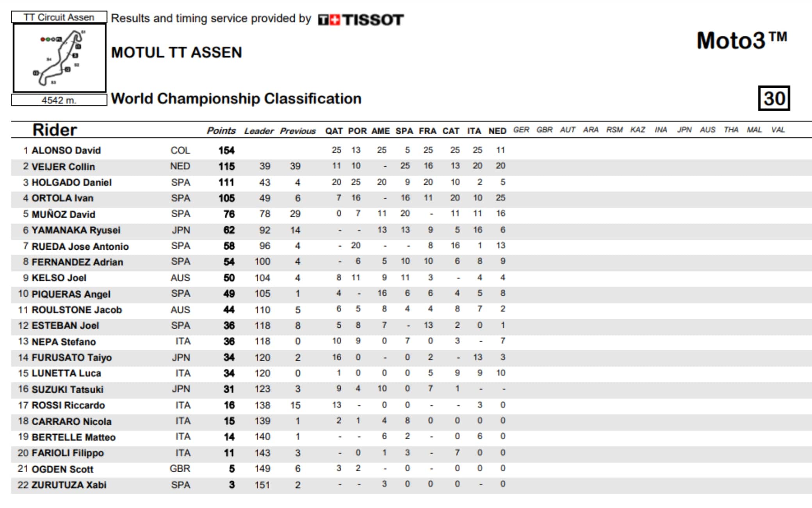Select rider ALONSO David's name
This screenshot has height=508, width=812.
(x=66, y=150)
